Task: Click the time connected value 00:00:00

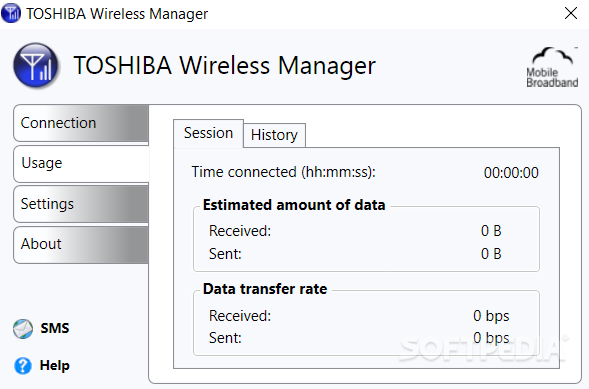Action: pyautogui.click(x=511, y=173)
